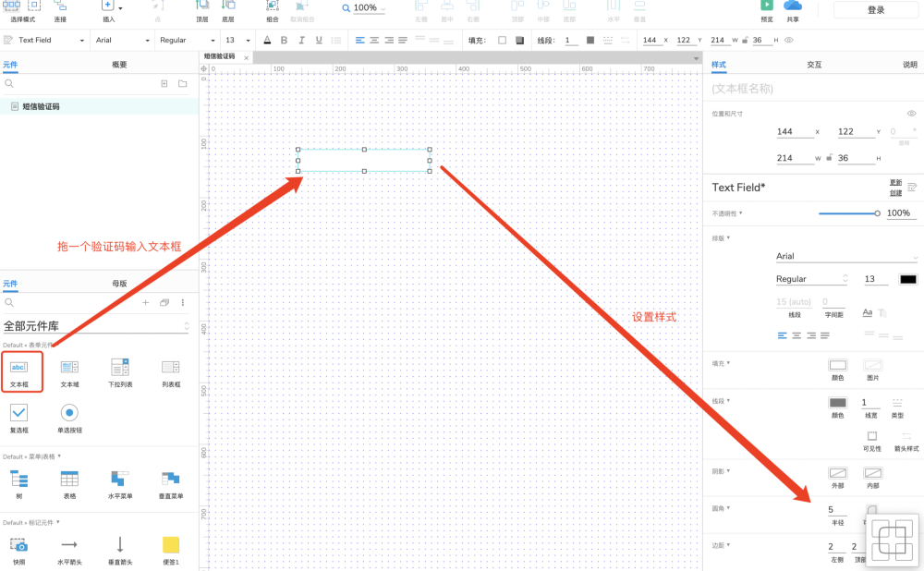Open the 全部元件库 library dropdown
The height and width of the screenshot is (571, 924).
(97, 326)
